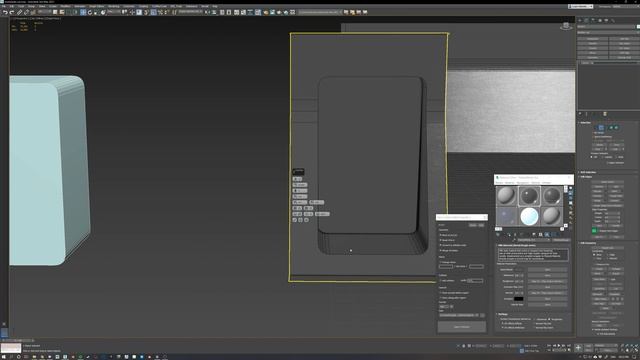Screen dimensions: 640x360
Task: Toggle the Snaps Toggle icon
Action: tap(146, 12)
